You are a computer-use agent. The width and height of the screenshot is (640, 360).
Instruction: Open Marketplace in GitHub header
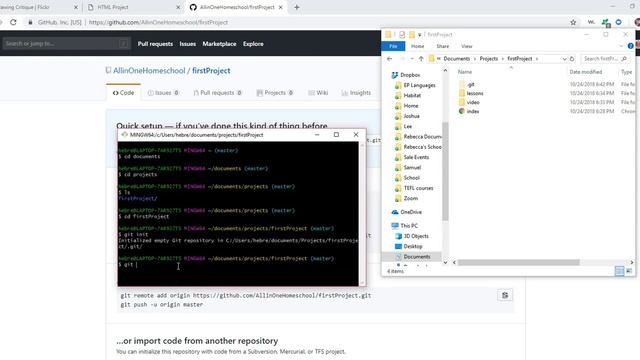tap(219, 44)
